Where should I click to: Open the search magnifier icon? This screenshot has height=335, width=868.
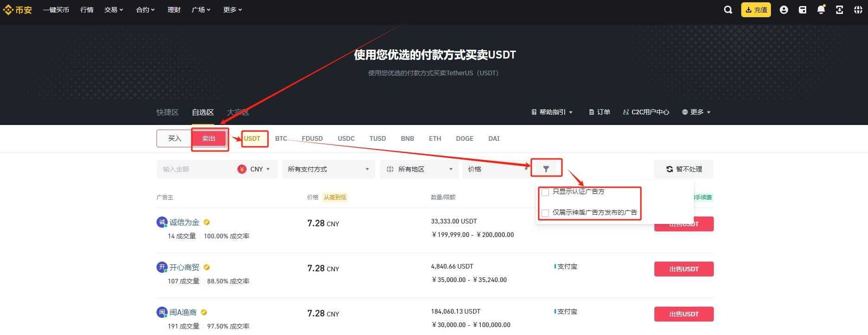(x=728, y=10)
